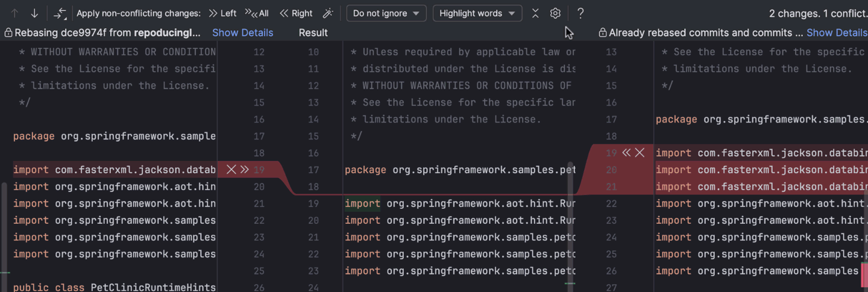Click aot.hint import on left pane line 20
The image size is (868, 292).
[115, 186]
